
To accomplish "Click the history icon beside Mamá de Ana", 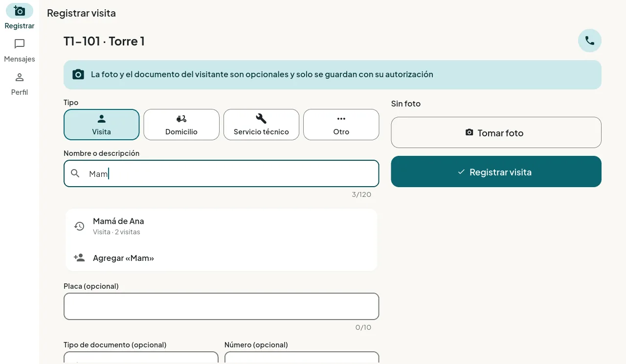I will coord(79,226).
